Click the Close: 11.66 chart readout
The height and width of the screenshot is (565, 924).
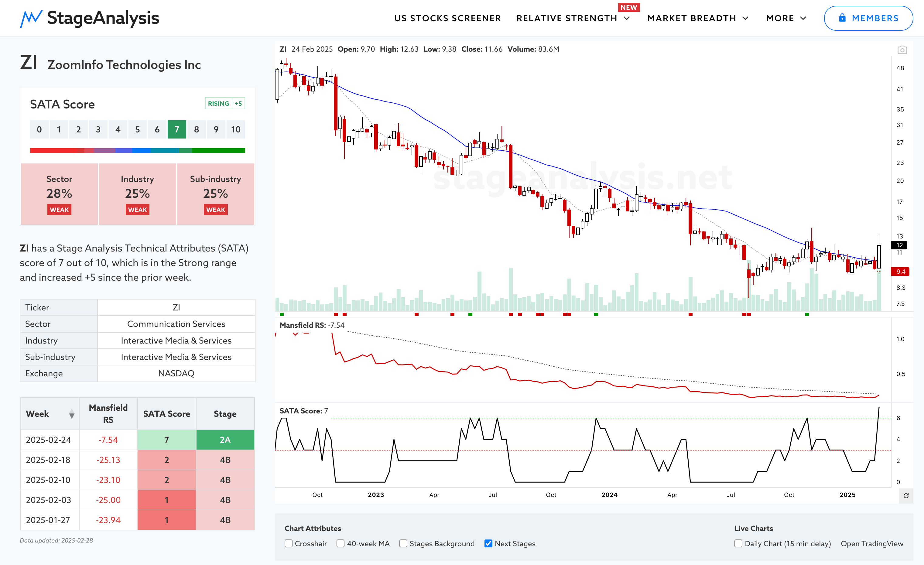pyautogui.click(x=482, y=49)
